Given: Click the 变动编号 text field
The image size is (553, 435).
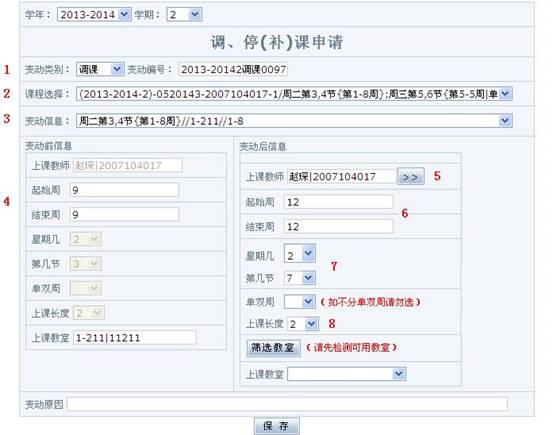Looking at the screenshot, I should click(x=233, y=70).
